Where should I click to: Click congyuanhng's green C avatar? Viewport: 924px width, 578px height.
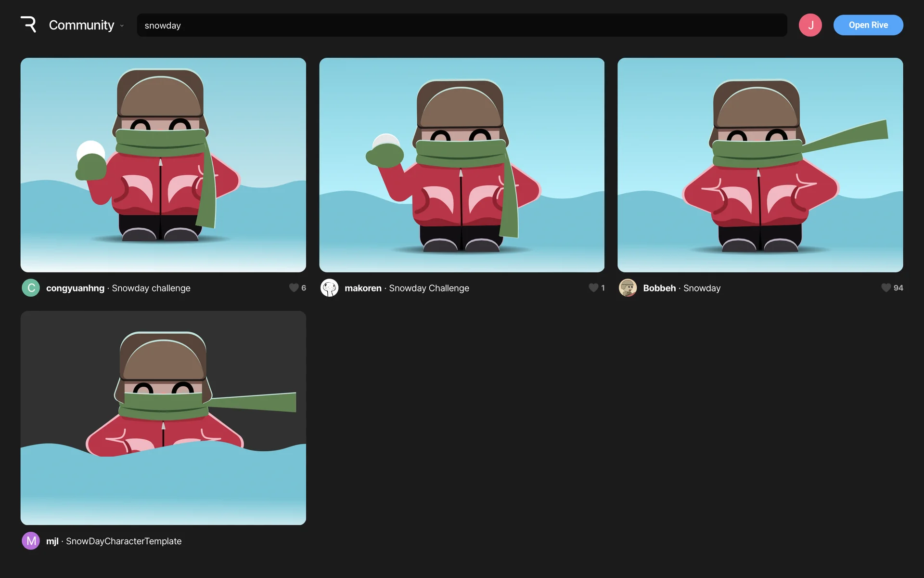pos(31,288)
